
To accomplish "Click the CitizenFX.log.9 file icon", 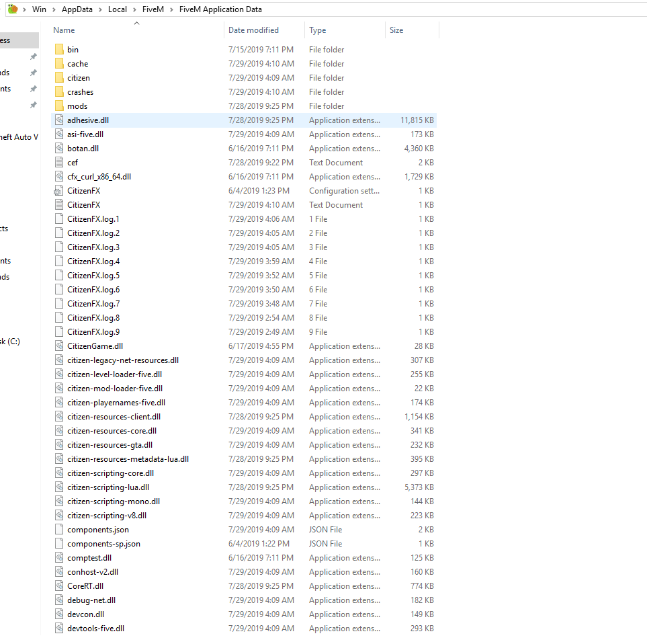I will tap(59, 332).
